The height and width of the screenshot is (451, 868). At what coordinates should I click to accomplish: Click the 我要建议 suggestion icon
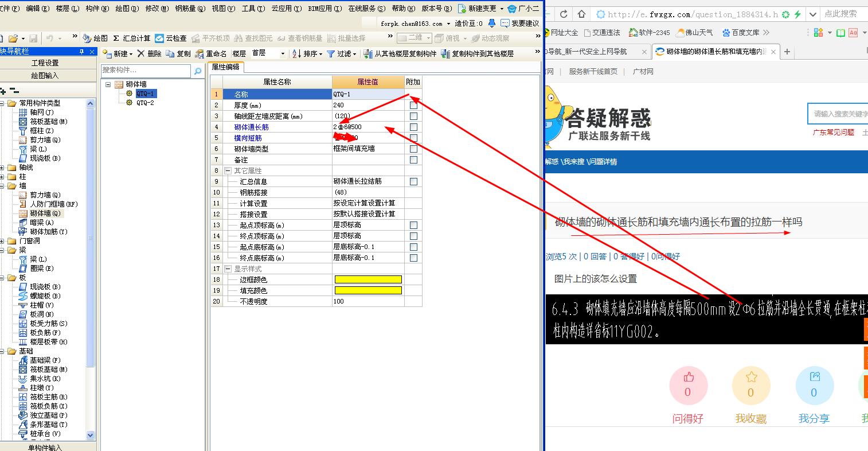coord(505,24)
